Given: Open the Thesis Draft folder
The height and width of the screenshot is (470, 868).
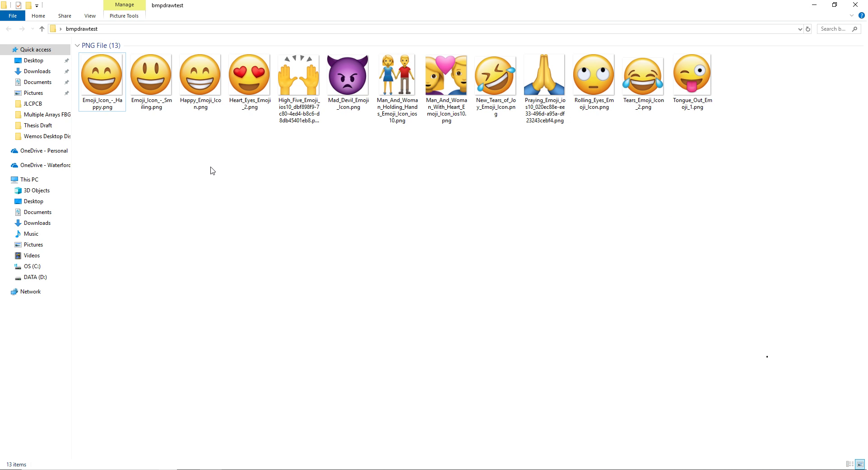Looking at the screenshot, I should point(38,126).
